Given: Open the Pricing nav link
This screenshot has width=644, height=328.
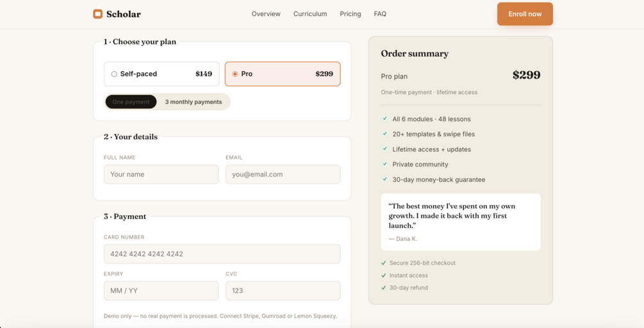Looking at the screenshot, I should 351,14.
